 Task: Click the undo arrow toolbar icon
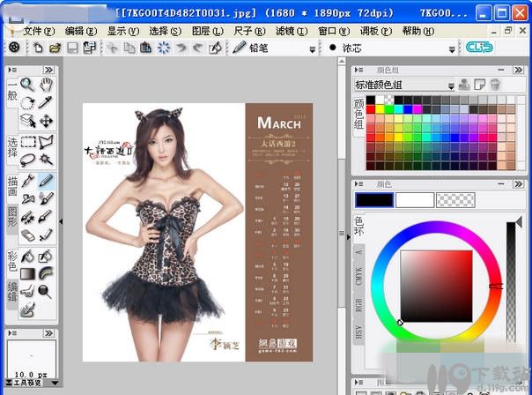coord(181,48)
